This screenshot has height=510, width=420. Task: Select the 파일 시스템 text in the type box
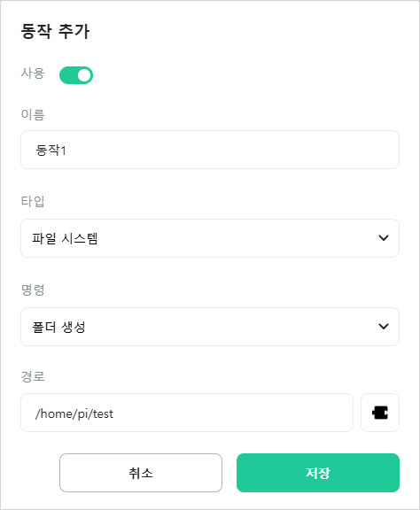pyautogui.click(x=65, y=238)
